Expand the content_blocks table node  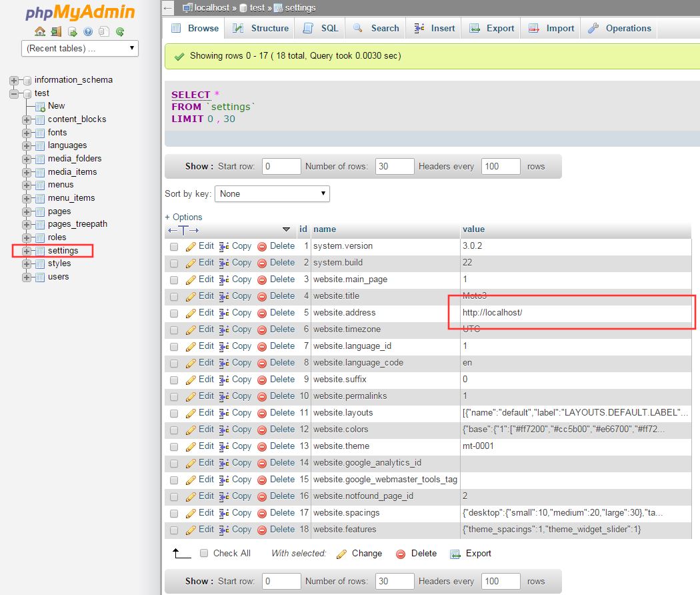click(27, 119)
